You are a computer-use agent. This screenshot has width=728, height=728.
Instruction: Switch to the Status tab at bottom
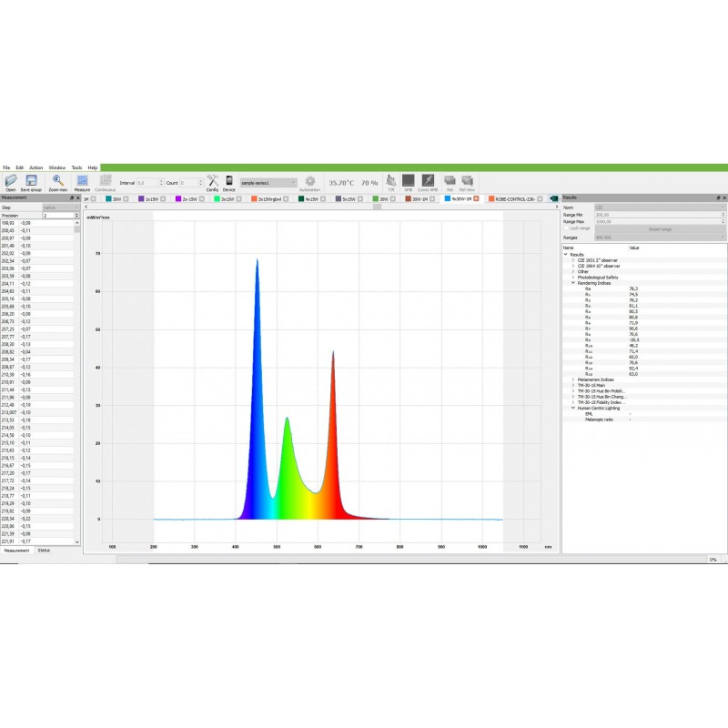(x=44, y=551)
